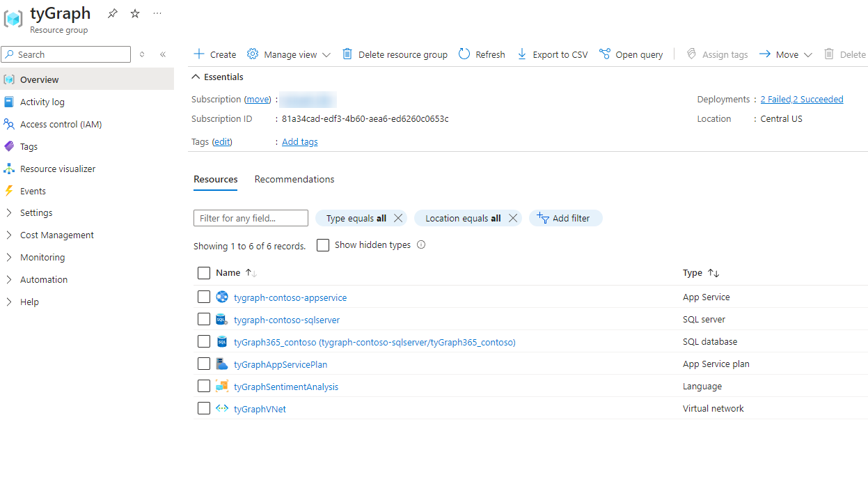868x498 pixels.
Task: Click the virtual network icon for tyGraphVNet
Action: point(222,408)
